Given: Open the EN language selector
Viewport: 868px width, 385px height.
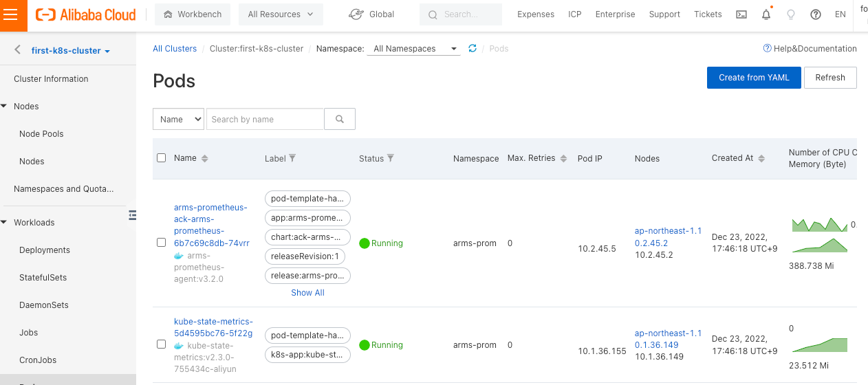Looking at the screenshot, I should (x=840, y=14).
